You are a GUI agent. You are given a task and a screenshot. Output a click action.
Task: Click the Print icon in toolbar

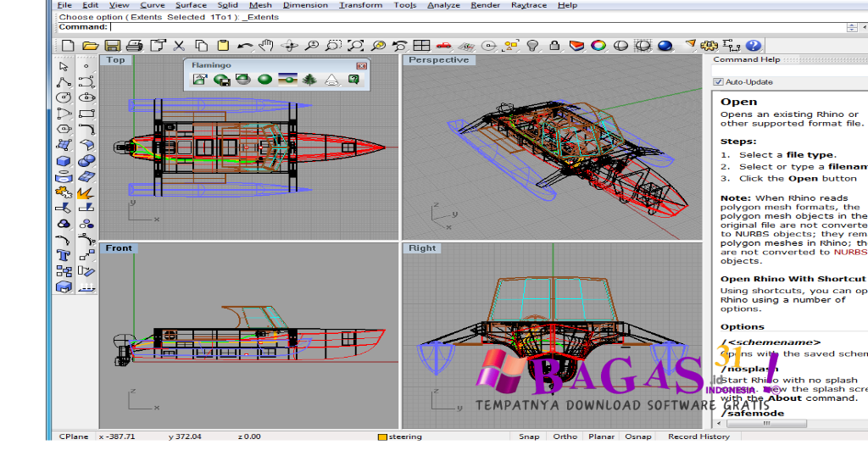pyautogui.click(x=135, y=46)
